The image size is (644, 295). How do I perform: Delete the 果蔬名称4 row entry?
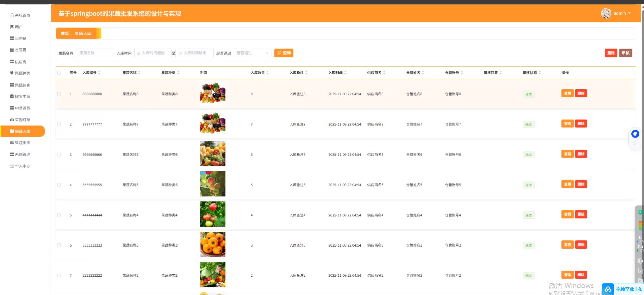pyautogui.click(x=581, y=215)
